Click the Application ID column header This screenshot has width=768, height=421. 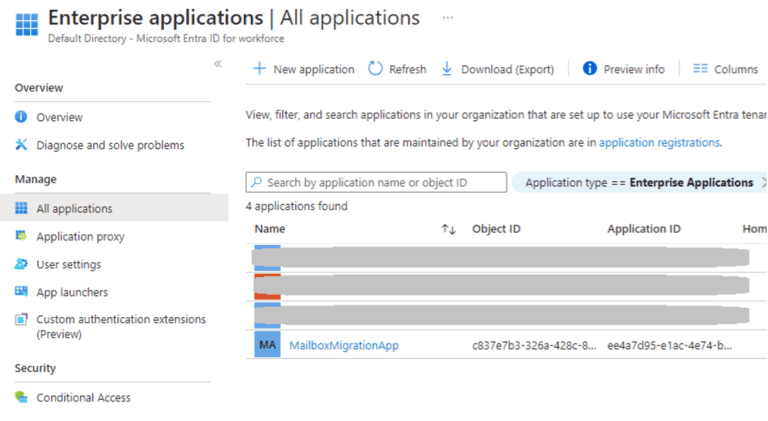(644, 229)
